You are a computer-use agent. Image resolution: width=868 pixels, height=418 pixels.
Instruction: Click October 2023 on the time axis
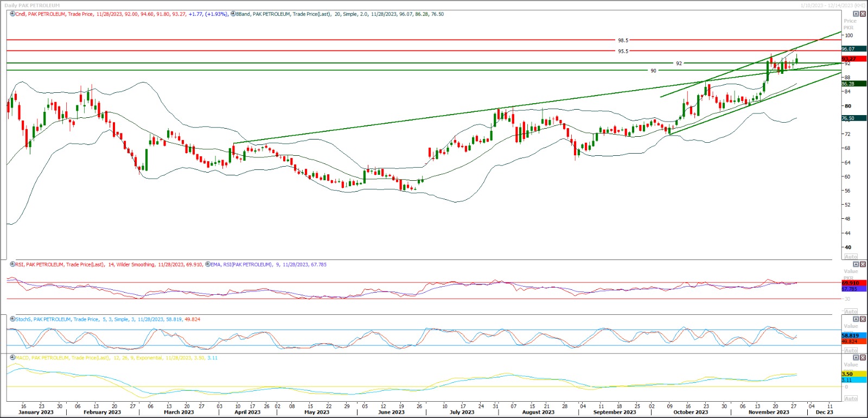pos(691,412)
